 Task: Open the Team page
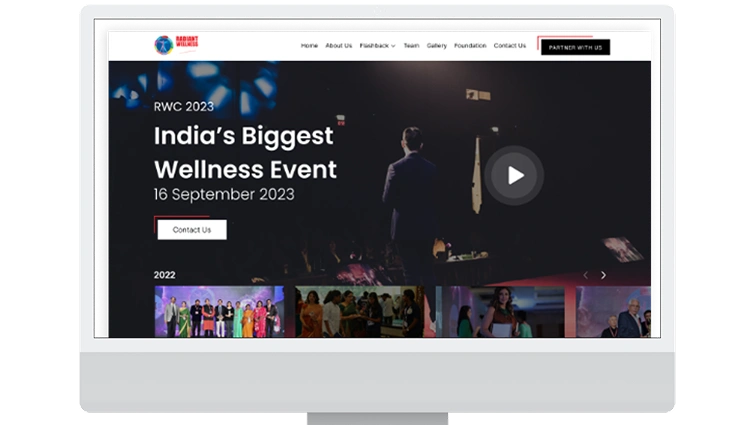tap(411, 46)
